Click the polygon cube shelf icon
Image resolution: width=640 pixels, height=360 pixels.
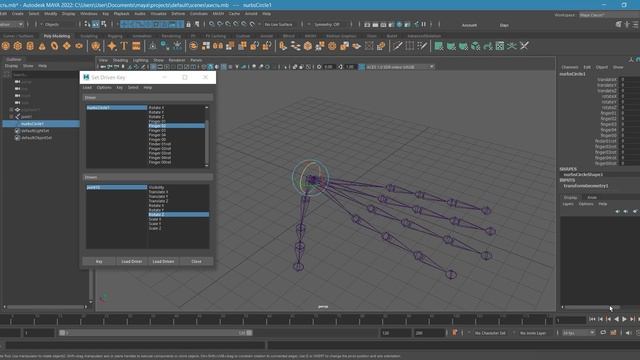[x=18, y=46]
